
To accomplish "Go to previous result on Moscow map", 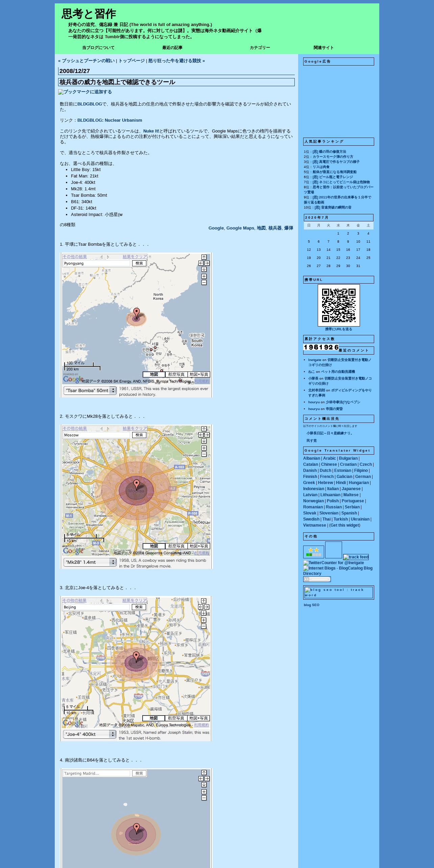I will pos(101,429).
